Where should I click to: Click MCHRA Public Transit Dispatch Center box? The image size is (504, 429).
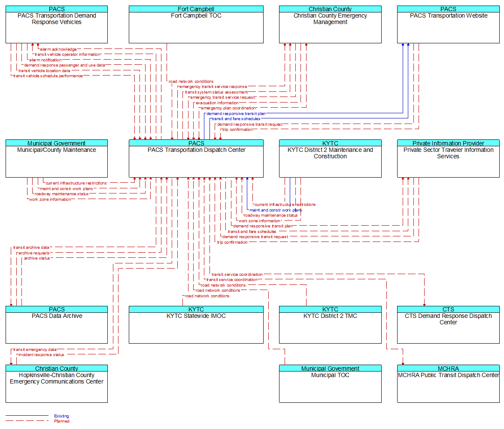click(448, 384)
